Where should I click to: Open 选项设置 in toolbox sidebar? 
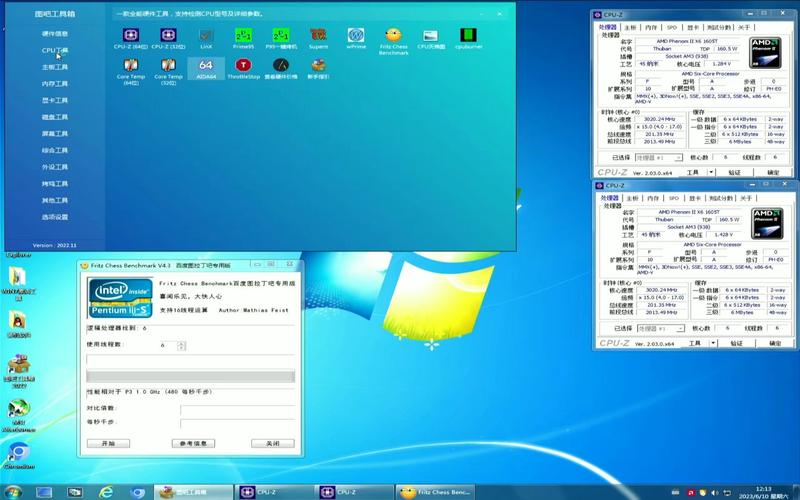coord(55,217)
